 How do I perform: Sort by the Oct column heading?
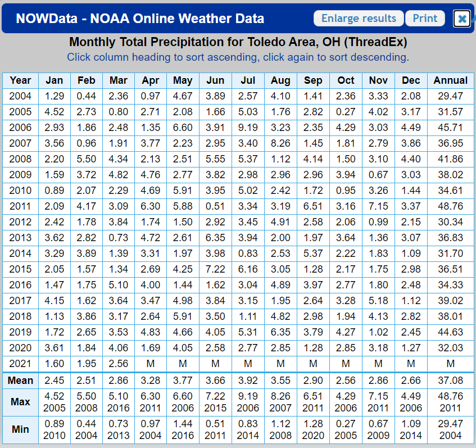coord(346,80)
